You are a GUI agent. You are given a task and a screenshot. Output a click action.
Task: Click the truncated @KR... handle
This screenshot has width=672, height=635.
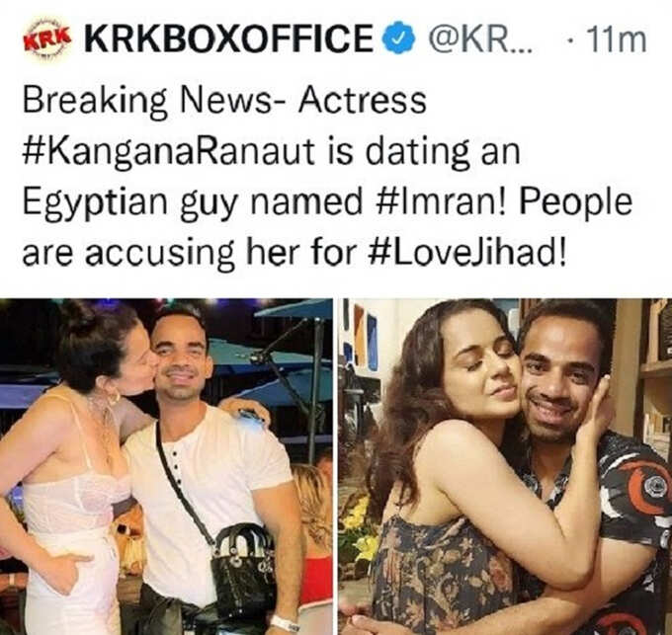[478, 39]
